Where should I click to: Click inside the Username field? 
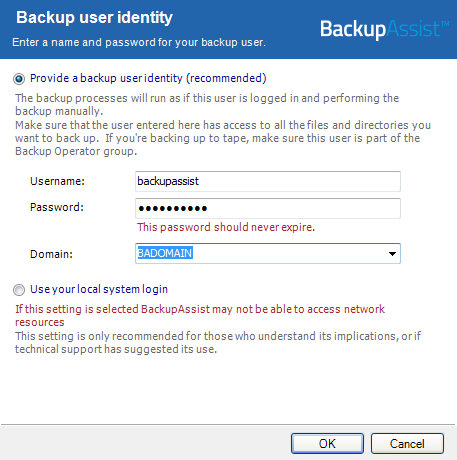click(x=268, y=181)
